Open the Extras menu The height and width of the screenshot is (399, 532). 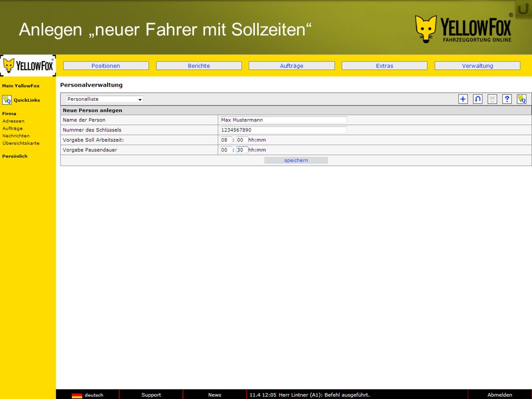pyautogui.click(x=385, y=66)
